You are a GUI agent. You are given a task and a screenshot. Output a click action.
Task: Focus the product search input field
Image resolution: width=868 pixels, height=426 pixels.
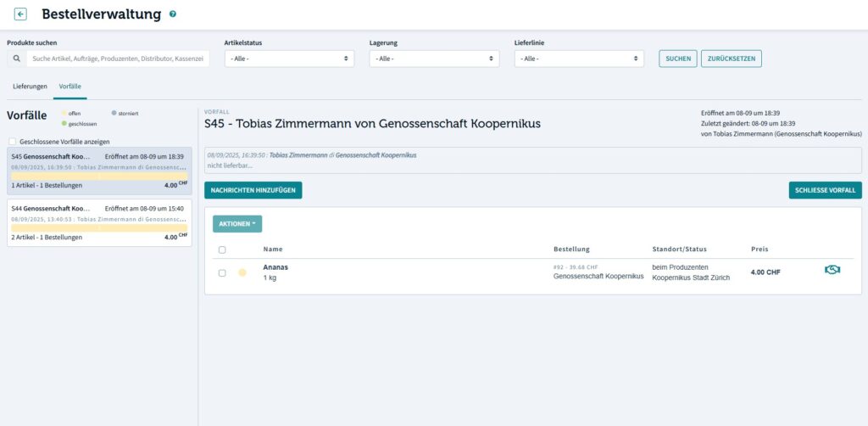point(118,59)
